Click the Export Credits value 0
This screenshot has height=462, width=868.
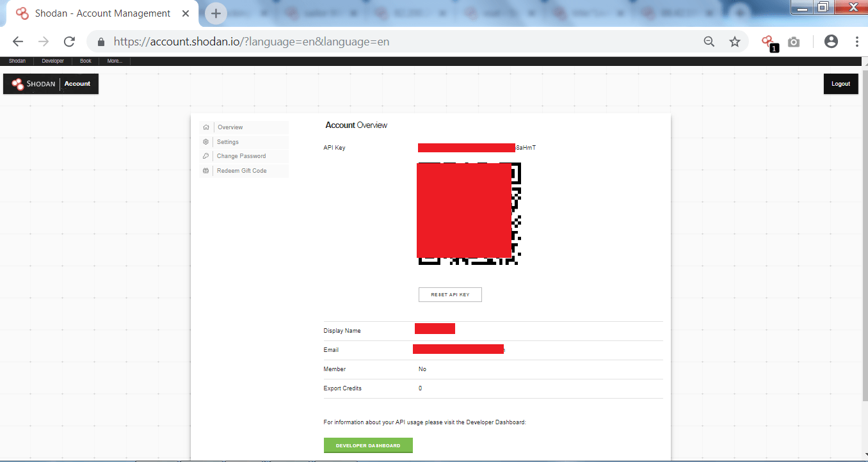(420, 388)
